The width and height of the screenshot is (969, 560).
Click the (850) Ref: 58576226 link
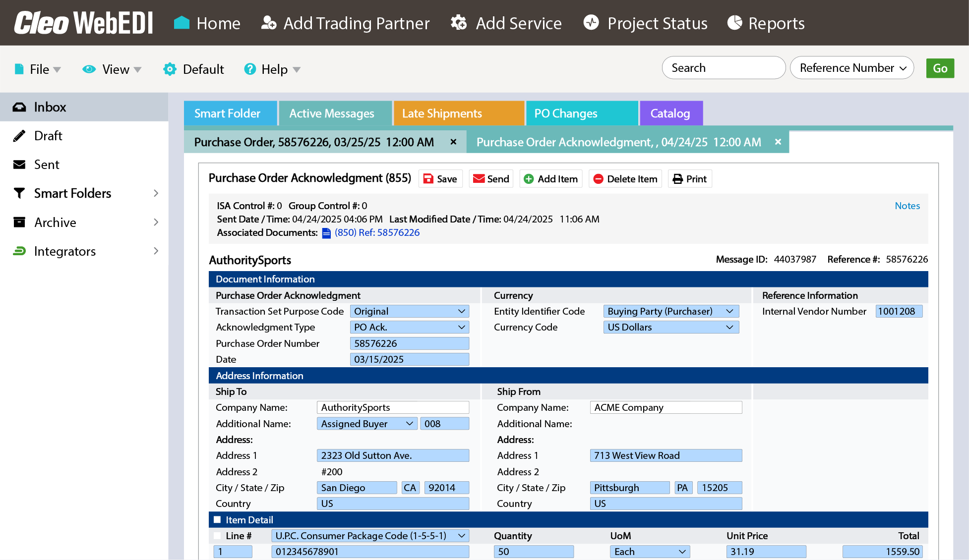(x=377, y=232)
